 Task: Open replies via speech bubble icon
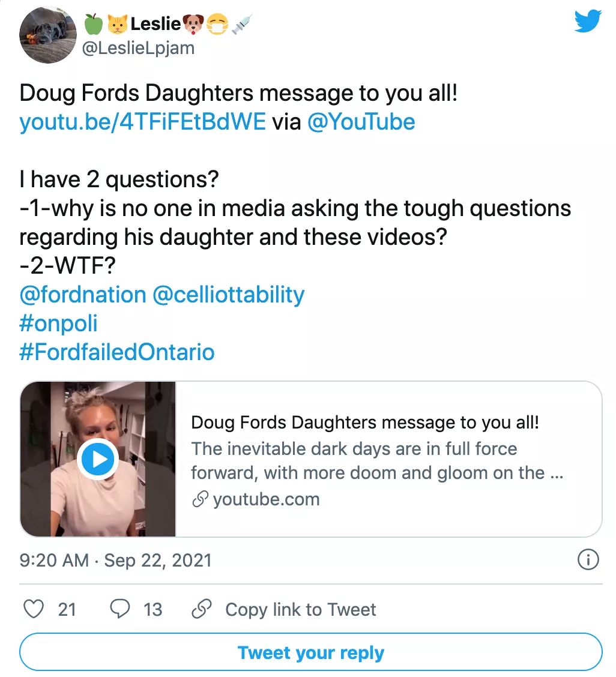[120, 609]
